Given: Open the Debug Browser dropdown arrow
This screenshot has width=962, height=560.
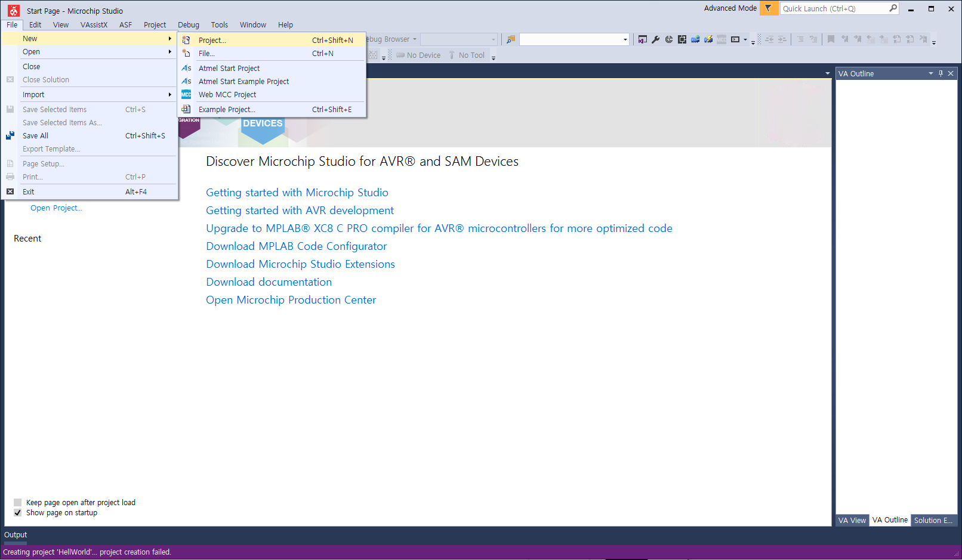Looking at the screenshot, I should pos(415,39).
